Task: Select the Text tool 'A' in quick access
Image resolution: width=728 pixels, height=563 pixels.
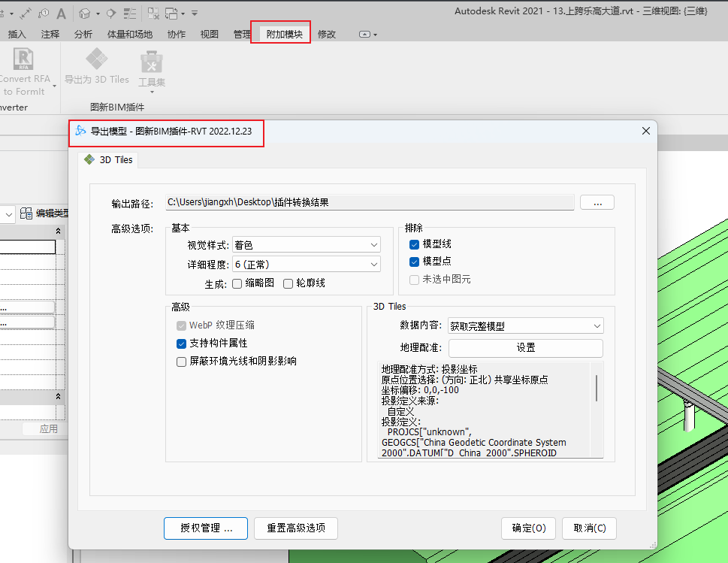Action: point(61,13)
